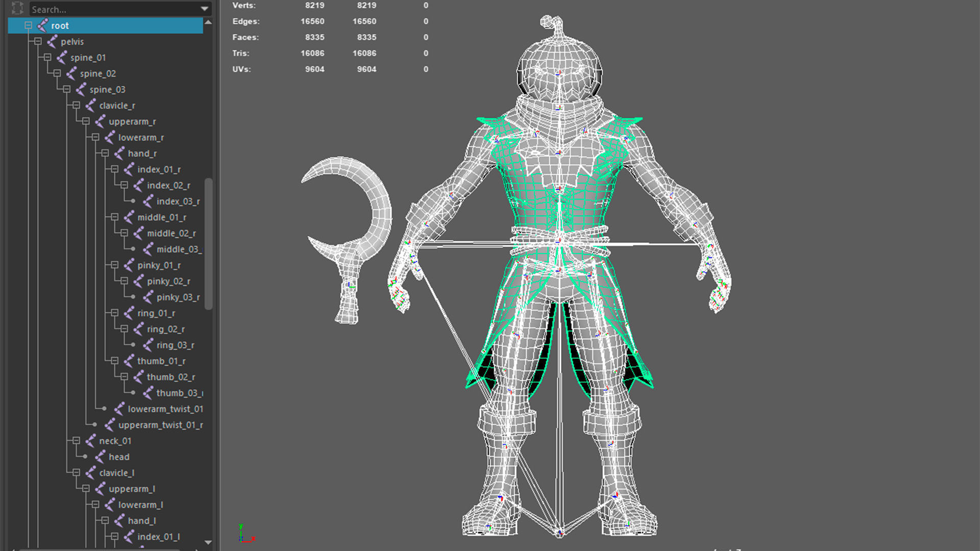Click the outliner vertical scrollbar thumb

click(x=208, y=244)
